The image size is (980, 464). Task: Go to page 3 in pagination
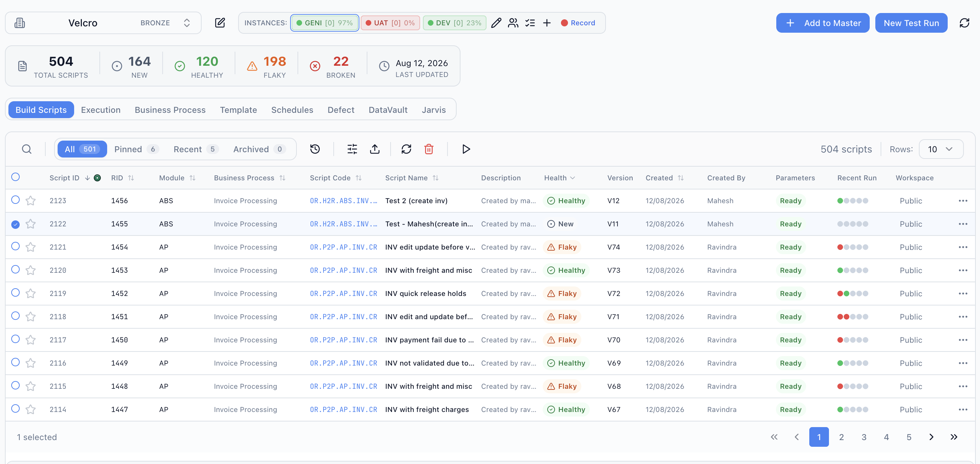864,437
